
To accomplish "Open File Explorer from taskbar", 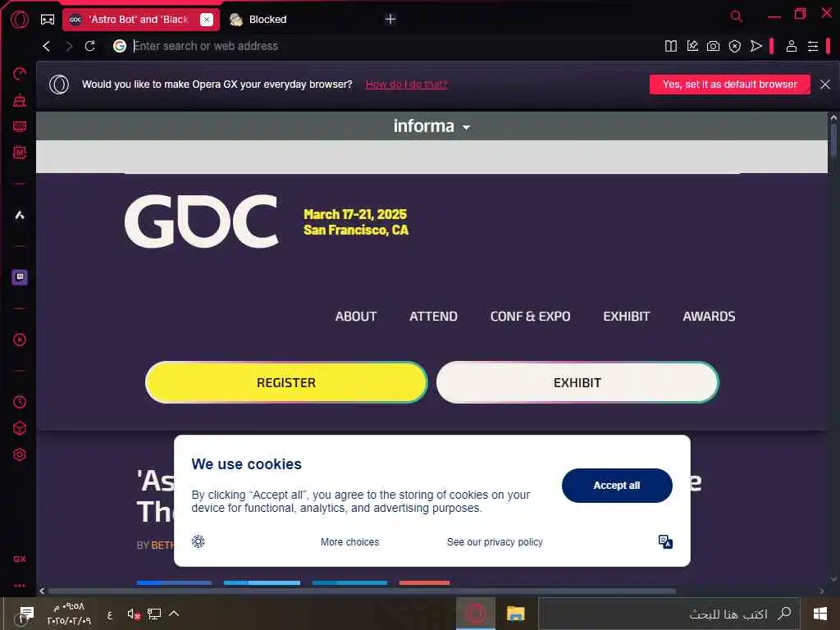I will [x=515, y=614].
